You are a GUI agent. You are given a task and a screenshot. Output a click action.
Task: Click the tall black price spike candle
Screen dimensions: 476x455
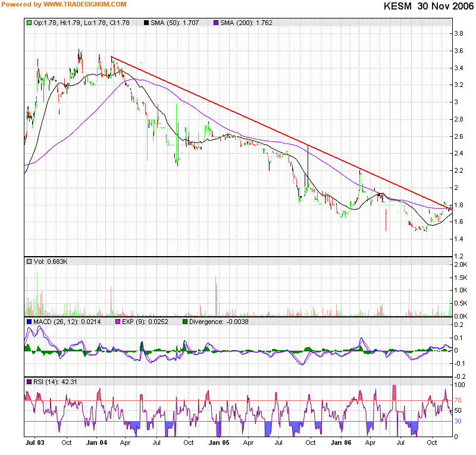308,166
